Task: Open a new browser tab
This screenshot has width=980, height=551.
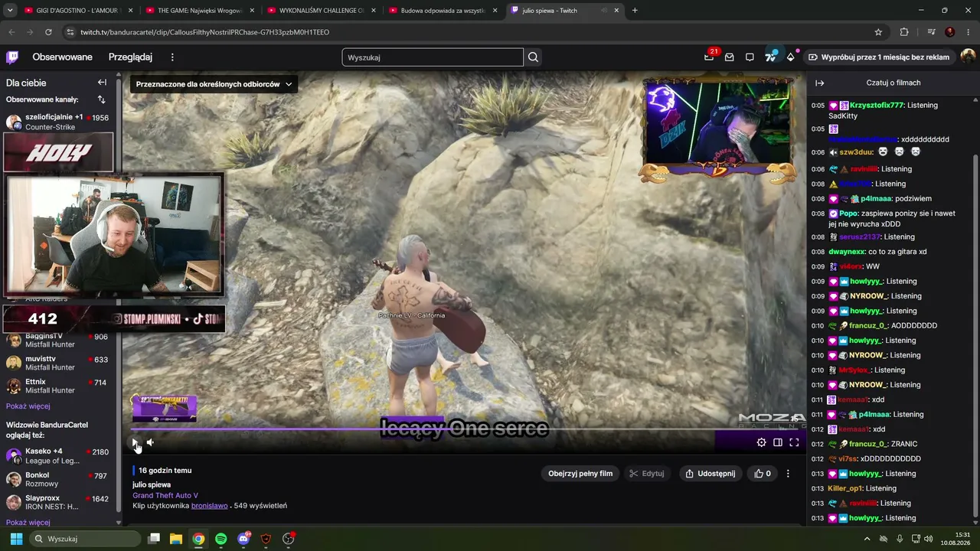Action: click(x=635, y=11)
